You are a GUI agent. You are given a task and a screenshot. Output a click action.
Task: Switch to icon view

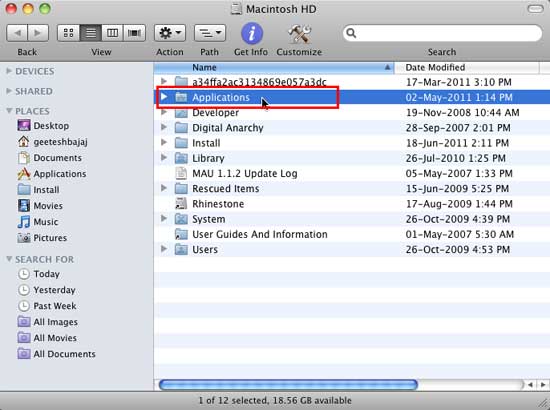coord(68,33)
